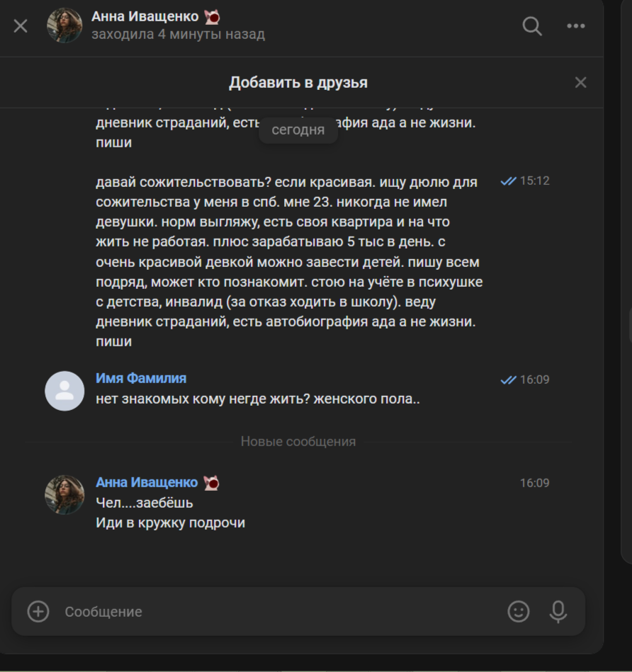632x672 pixels.
Task: Focus the Сообщение text input field
Action: point(276,612)
